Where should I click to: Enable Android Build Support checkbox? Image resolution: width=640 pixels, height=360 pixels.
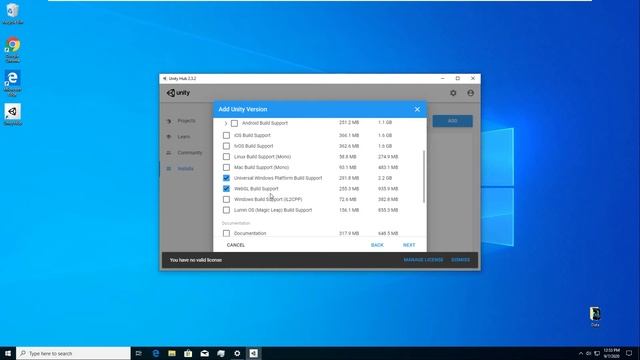tap(234, 123)
